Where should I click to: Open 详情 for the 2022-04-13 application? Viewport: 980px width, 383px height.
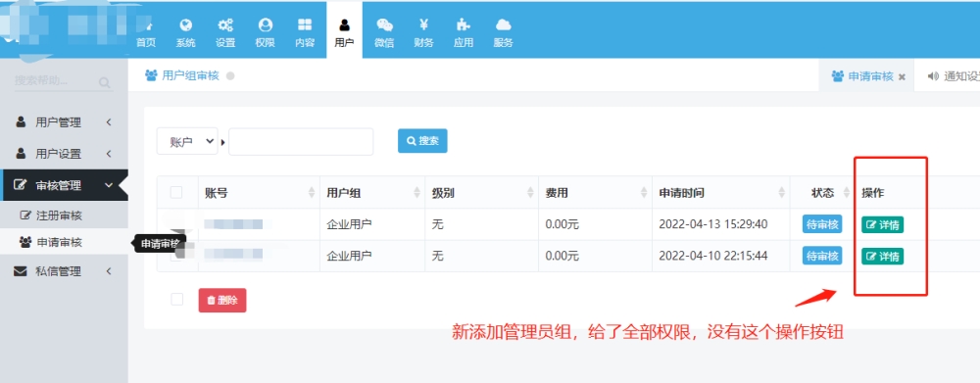883,225
